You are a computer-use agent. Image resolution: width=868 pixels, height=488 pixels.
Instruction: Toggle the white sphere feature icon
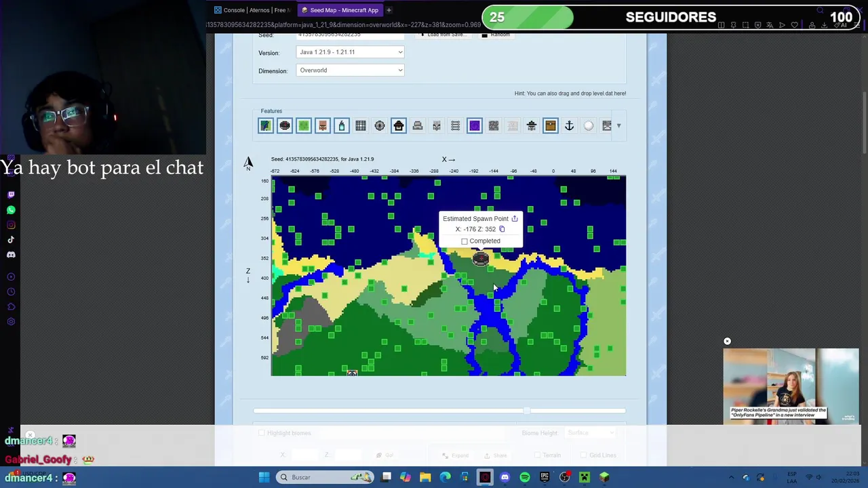588,125
